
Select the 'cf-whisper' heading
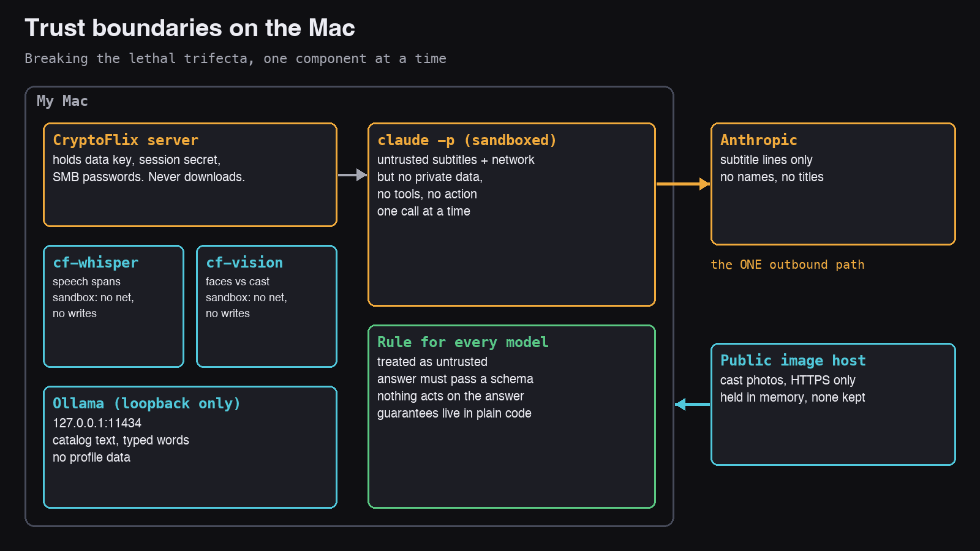click(x=96, y=263)
